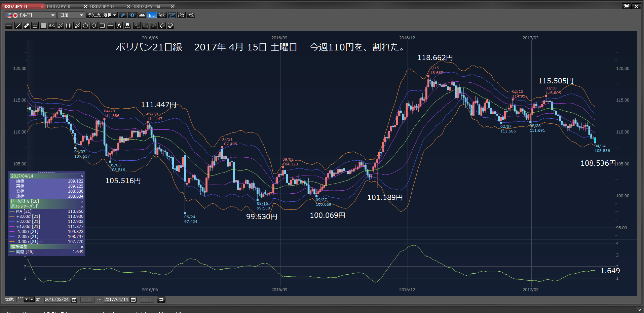Screen dimensions: 644x313
Task: Close the ボリンジャーバンド indicator section
Action: click(82, 206)
